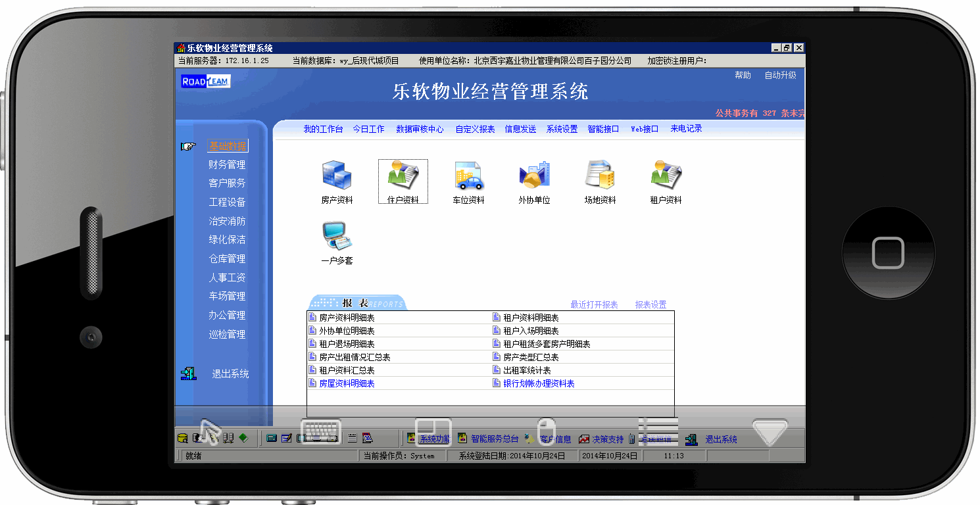Viewport: 980px width, 505px height.
Task: Select 巡检管理 in left sidebar
Action: coord(227,334)
